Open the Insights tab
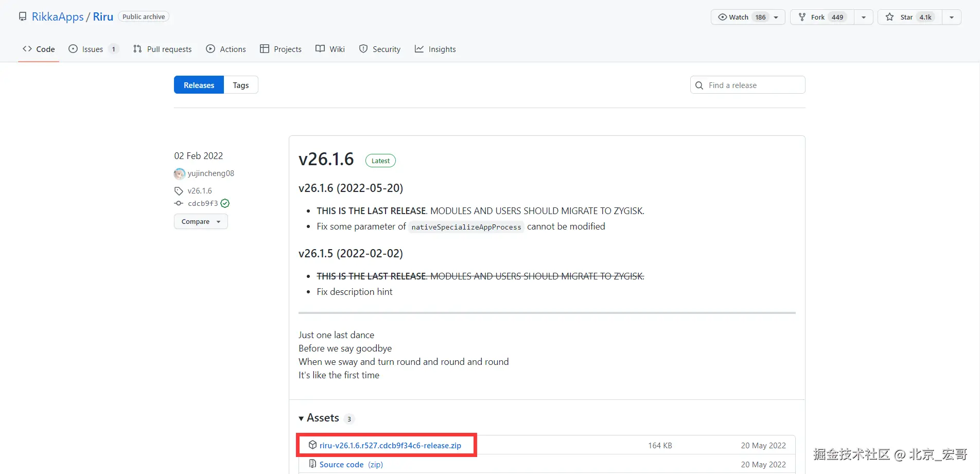Viewport: 980px width, 474px height. coord(435,49)
